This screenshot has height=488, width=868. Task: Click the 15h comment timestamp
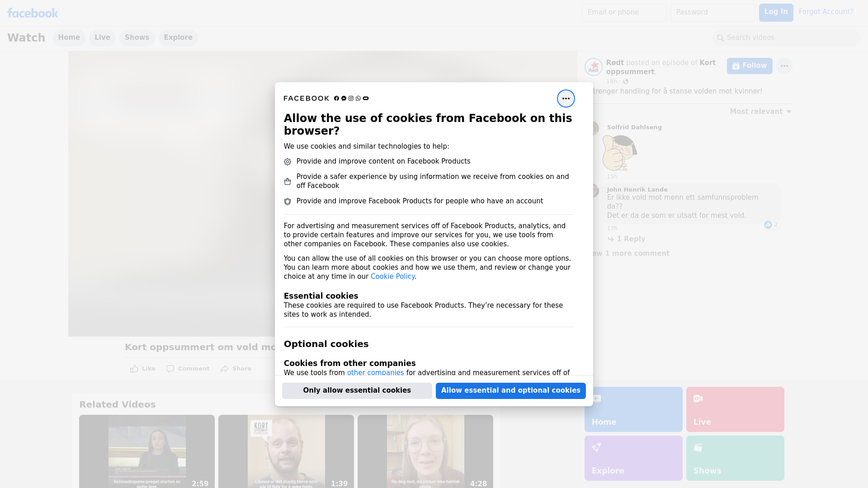612,177
